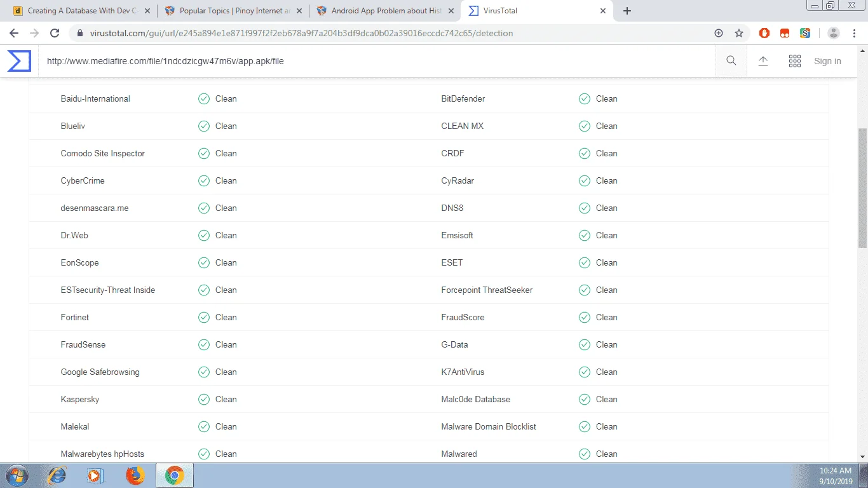Switch to the Popular Topics Pinoy Internet tab
The height and width of the screenshot is (488, 868).
(232, 11)
